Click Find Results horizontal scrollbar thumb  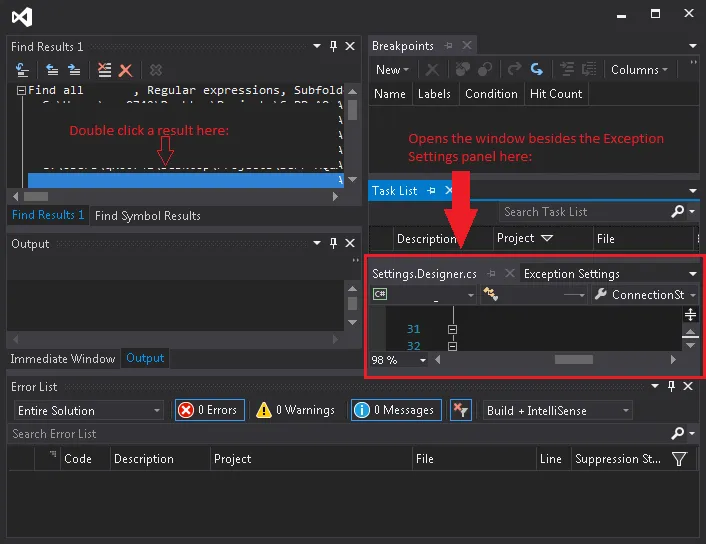pyautogui.click(x=36, y=197)
